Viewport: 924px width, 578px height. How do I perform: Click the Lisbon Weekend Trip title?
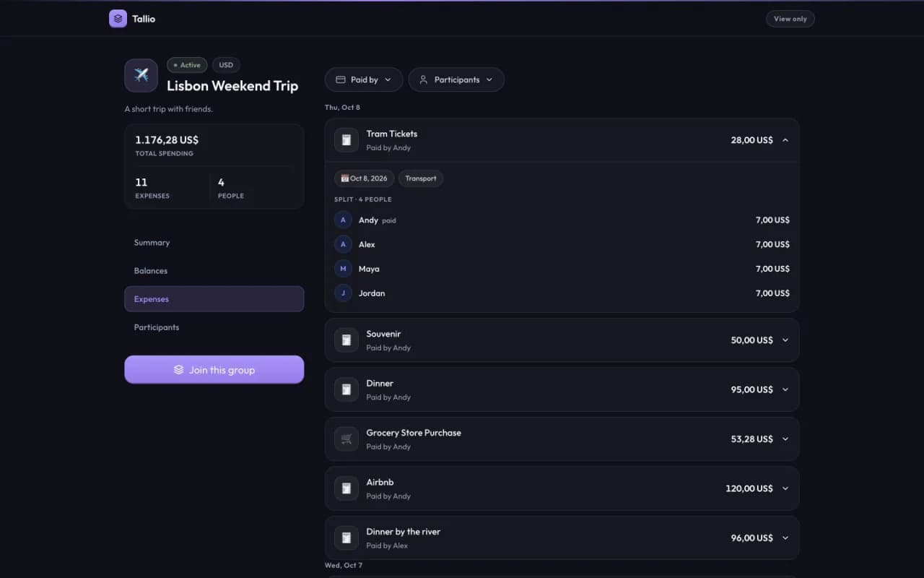coord(232,86)
